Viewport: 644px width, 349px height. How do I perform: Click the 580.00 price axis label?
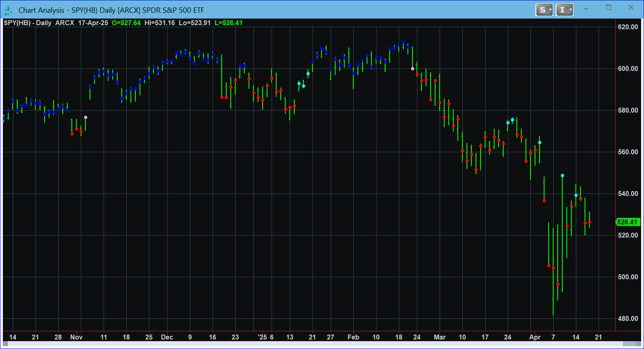tap(628, 110)
